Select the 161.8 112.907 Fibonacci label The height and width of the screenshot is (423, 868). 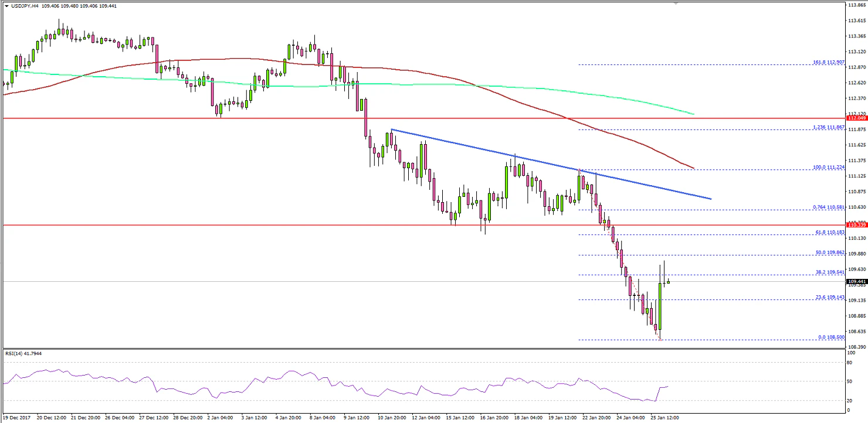pyautogui.click(x=828, y=62)
